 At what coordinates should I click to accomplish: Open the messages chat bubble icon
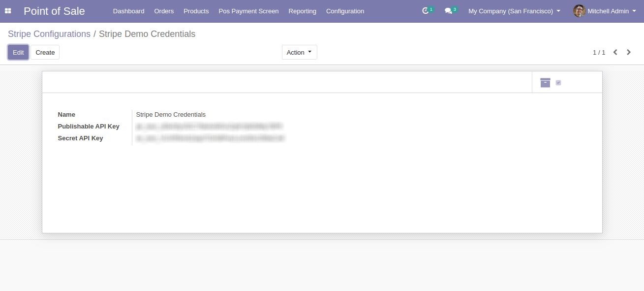tap(448, 11)
